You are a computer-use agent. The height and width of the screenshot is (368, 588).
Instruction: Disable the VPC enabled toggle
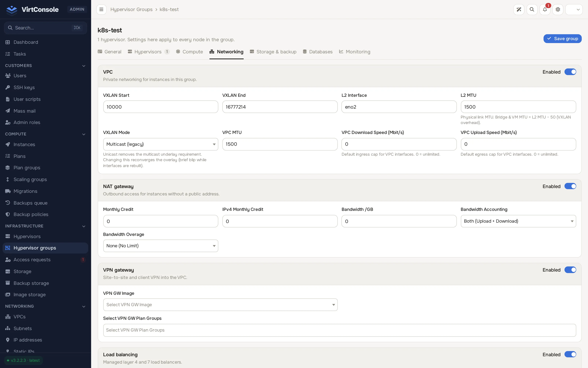point(570,72)
